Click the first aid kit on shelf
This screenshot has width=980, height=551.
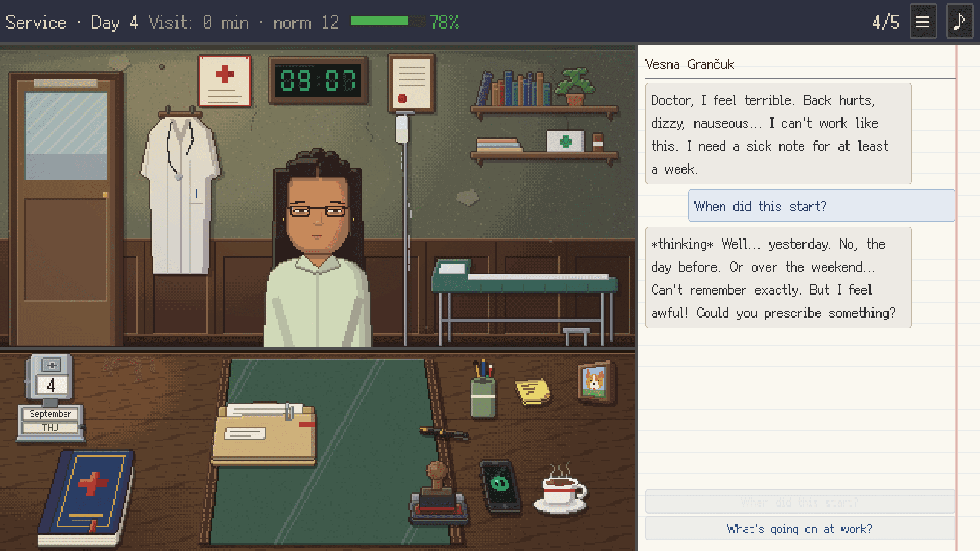click(x=565, y=141)
